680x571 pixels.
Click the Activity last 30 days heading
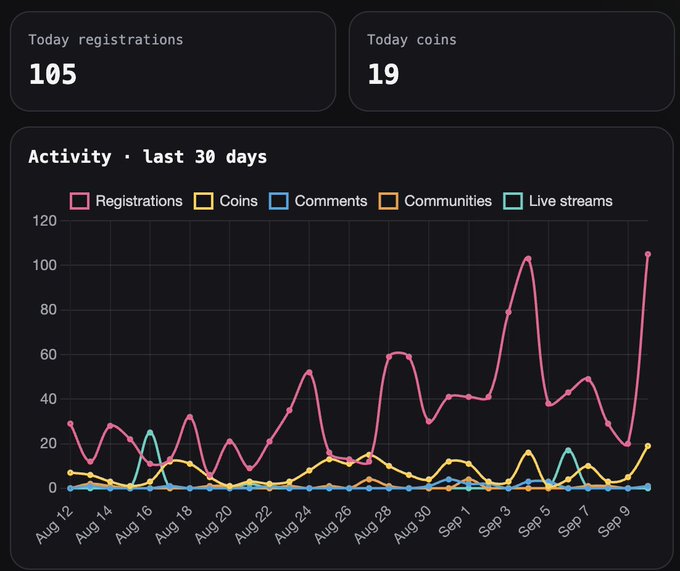point(147,157)
